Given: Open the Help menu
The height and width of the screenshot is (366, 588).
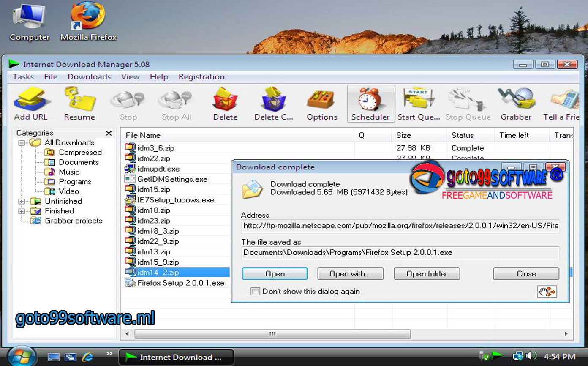Looking at the screenshot, I should [159, 76].
